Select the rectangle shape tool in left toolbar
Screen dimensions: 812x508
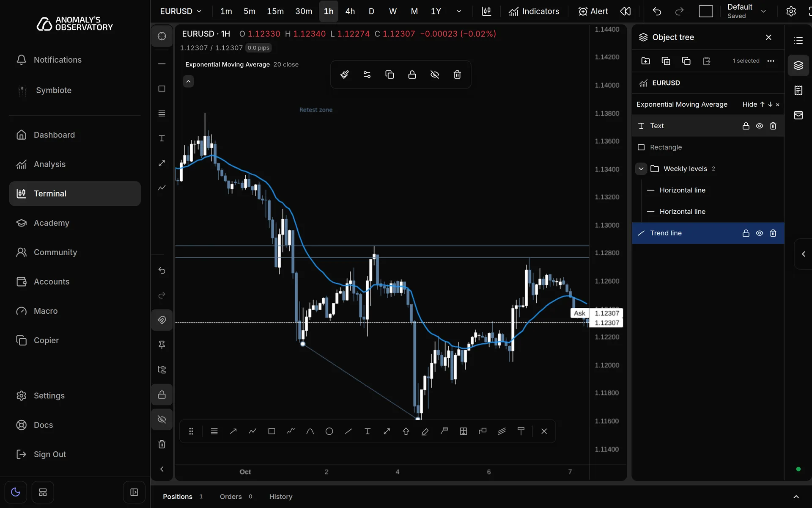click(x=162, y=89)
